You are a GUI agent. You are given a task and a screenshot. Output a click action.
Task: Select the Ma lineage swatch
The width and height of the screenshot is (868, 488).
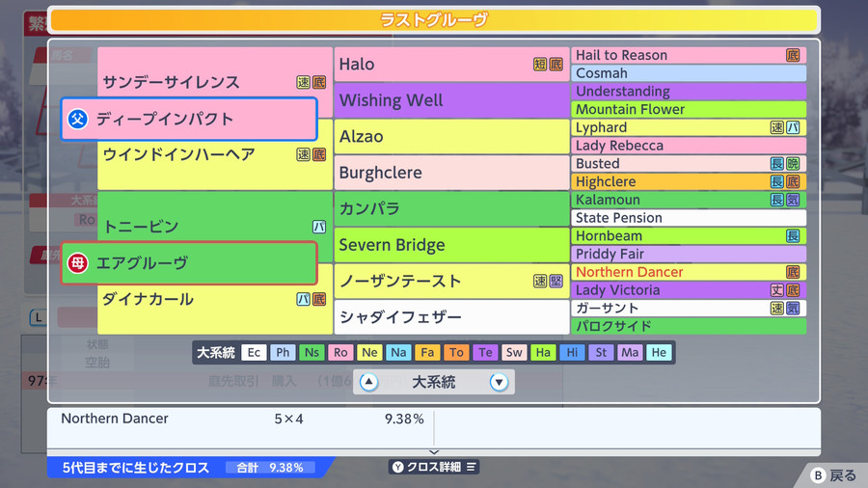coord(630,352)
